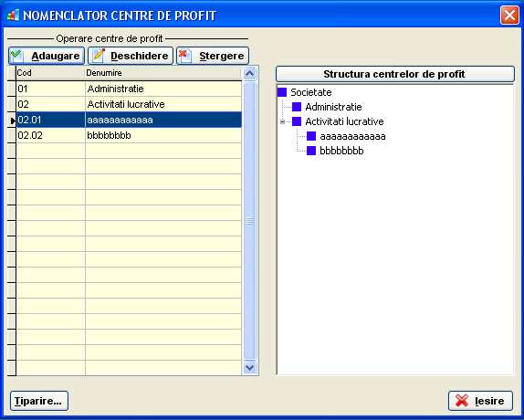Click blue square icon beside bbbbbbbb node
Screen dimensions: 524x420
click(x=311, y=151)
